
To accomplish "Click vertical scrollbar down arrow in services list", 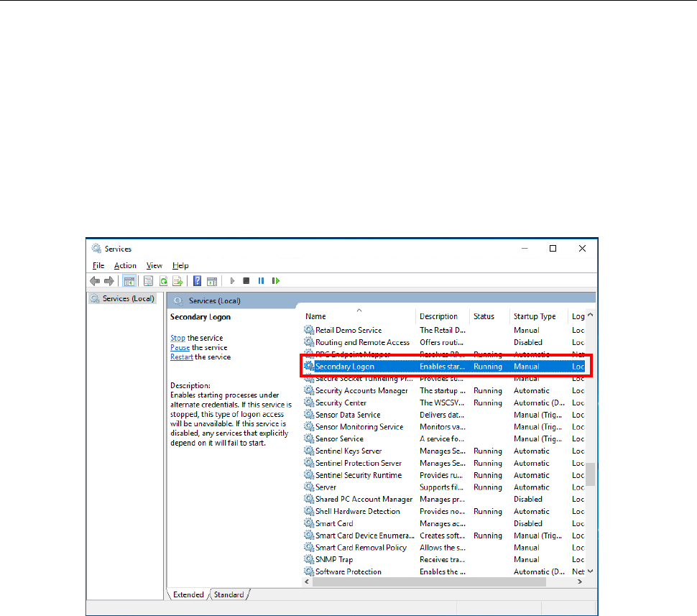I will coord(590,571).
